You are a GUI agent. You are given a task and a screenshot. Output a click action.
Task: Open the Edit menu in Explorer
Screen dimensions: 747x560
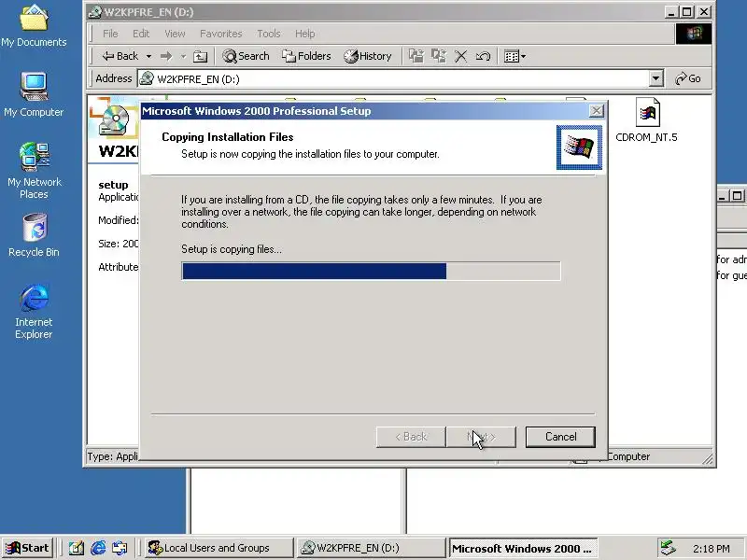(141, 34)
